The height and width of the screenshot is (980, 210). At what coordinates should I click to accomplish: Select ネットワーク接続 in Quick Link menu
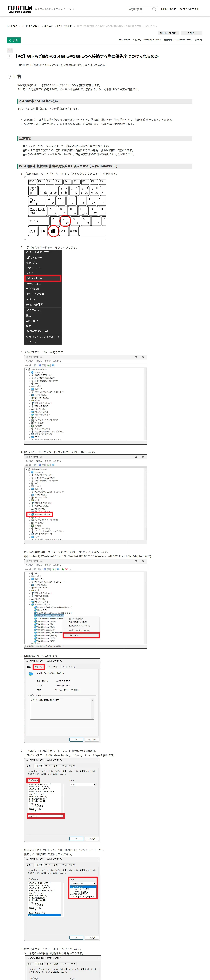[x=43, y=284]
